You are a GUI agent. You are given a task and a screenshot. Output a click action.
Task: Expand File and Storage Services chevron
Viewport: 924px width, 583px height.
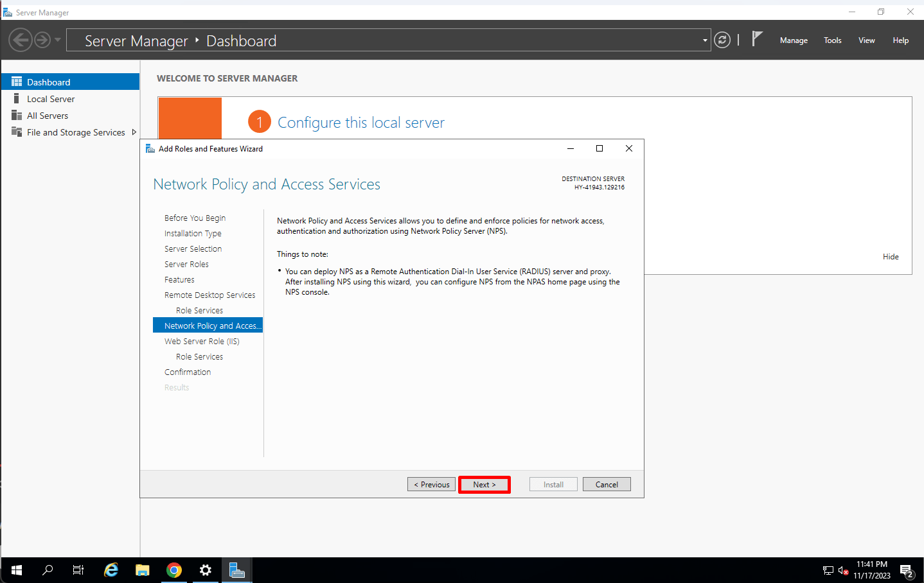[x=135, y=132]
